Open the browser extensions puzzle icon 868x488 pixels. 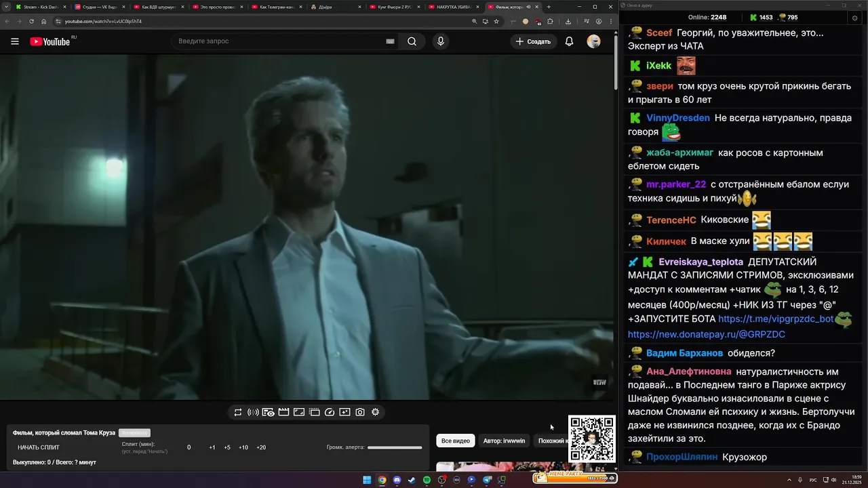coord(550,21)
